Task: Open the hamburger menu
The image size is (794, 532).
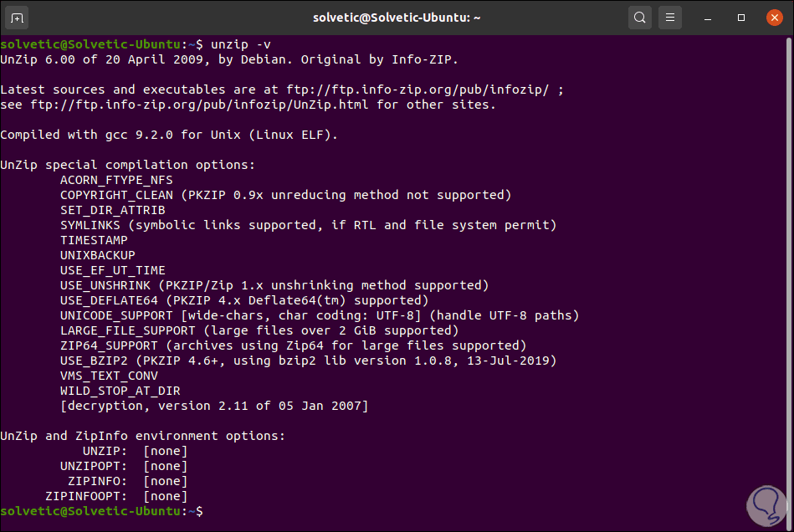Action: click(x=670, y=18)
